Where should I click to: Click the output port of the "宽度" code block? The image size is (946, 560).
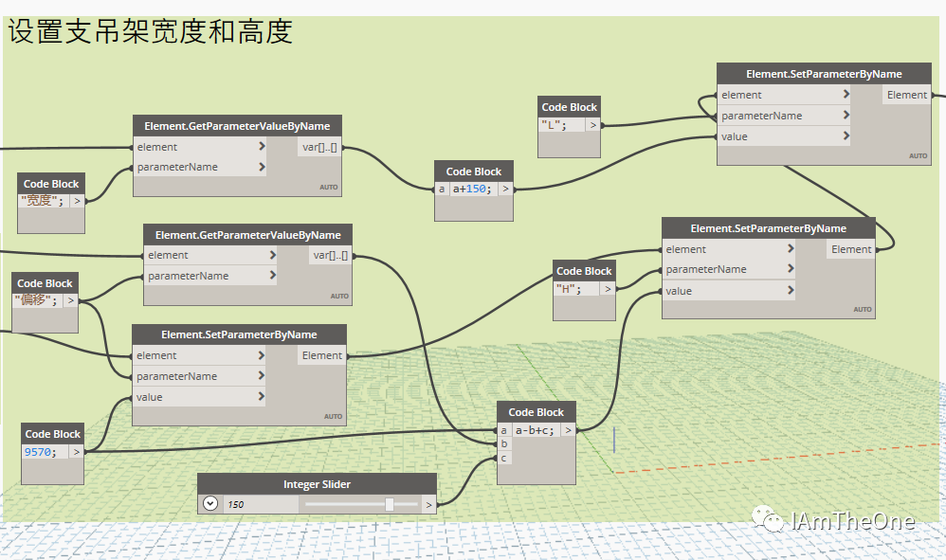[77, 201]
